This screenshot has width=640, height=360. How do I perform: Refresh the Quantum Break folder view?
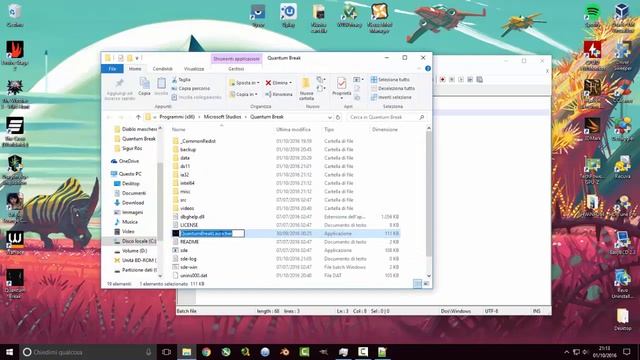338,117
